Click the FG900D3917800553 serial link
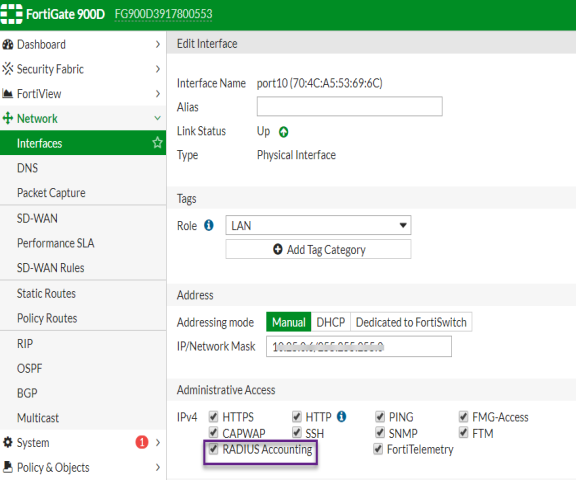576x480 pixels. (x=163, y=14)
